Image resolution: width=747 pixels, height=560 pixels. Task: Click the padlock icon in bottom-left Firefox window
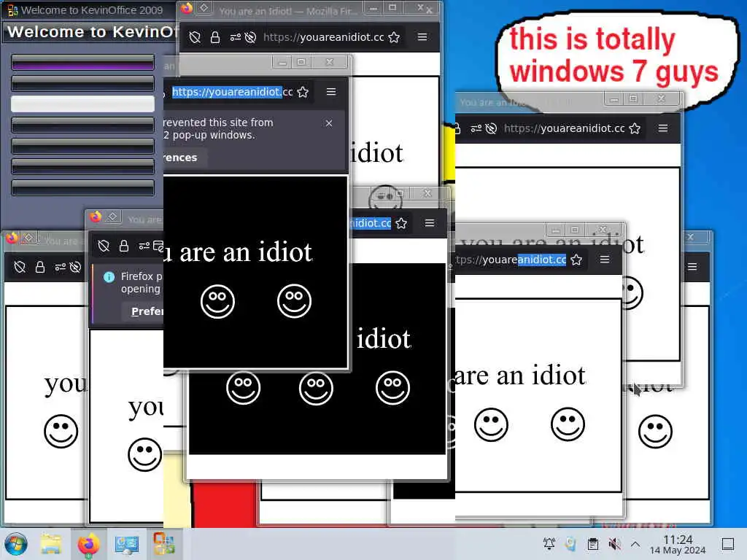pyautogui.click(x=40, y=267)
